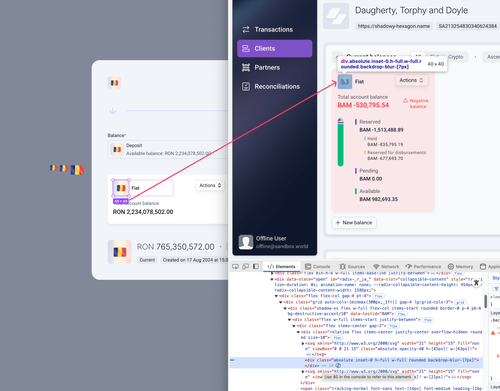Collapse the flex items-center gap-2 div

(294, 326)
